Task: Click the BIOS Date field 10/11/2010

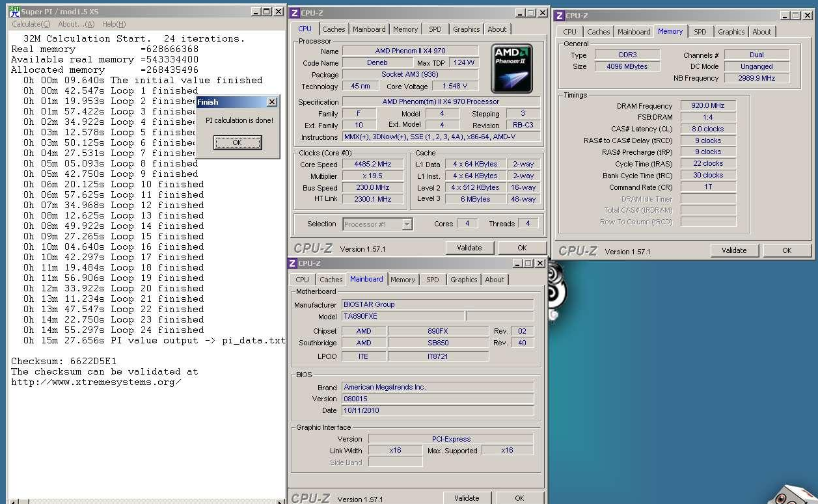Action: [437, 411]
